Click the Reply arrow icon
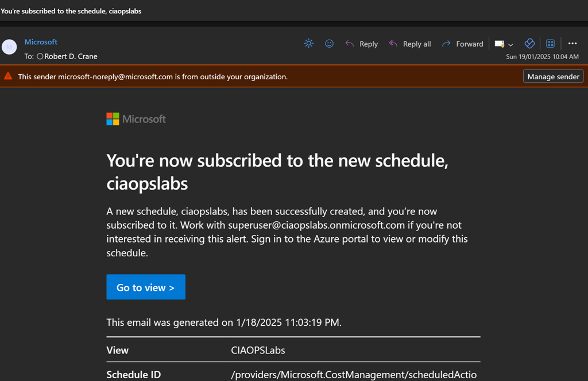This screenshot has height=381, width=588. [x=349, y=44]
